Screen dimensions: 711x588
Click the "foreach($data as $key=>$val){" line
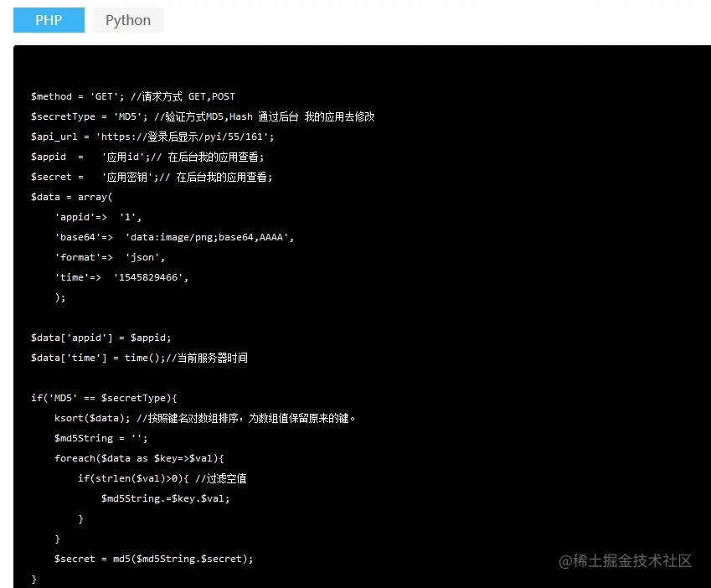139,458
